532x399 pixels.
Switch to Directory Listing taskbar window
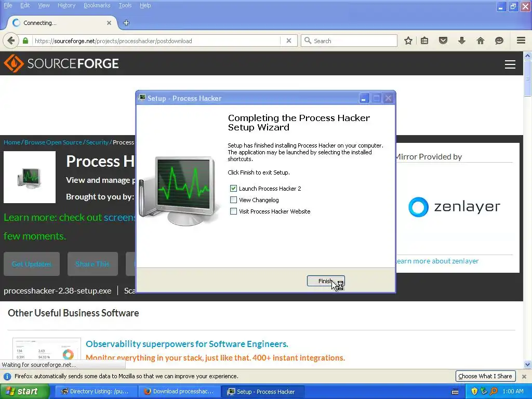pos(96,392)
